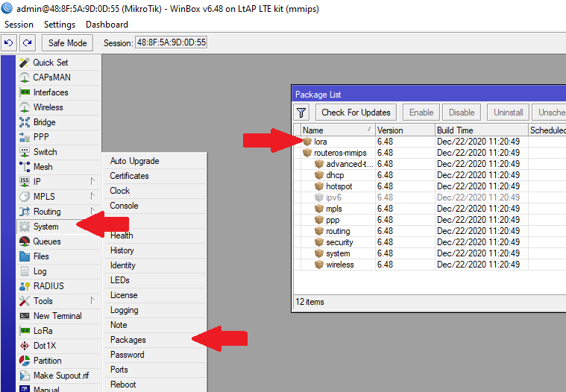566x392 pixels.
Task: Click the System gear icon
Action: (24, 227)
